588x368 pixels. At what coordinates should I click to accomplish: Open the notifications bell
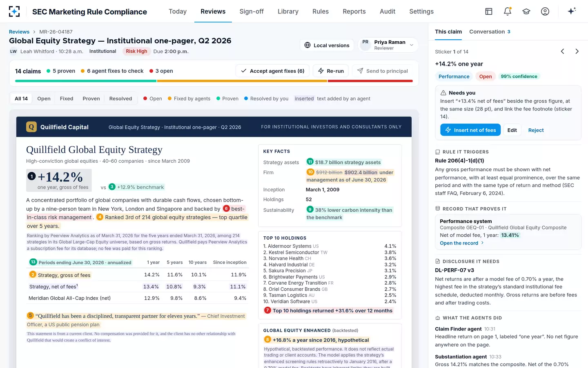508,11
